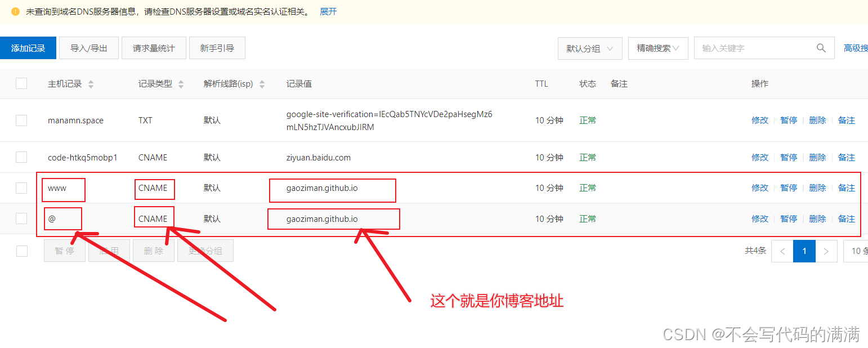Viewport: 868px width, 348px height.
Task: Click the search magnifier icon
Action: click(821, 48)
